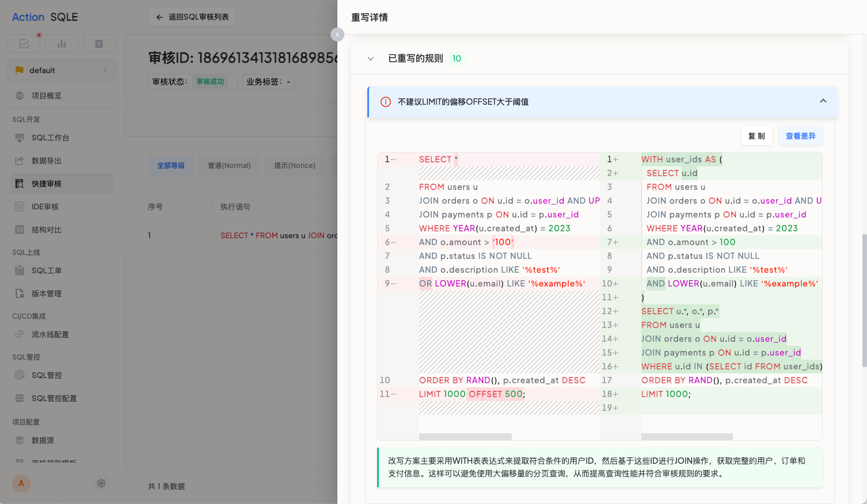Click 'SELECT u.id' line in right diff
Screen dimensions: 867x504
tap(672, 173)
